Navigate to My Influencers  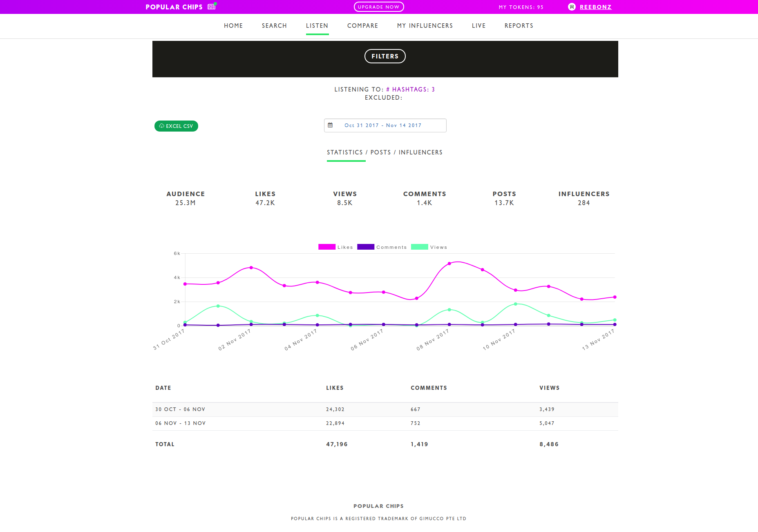point(425,26)
